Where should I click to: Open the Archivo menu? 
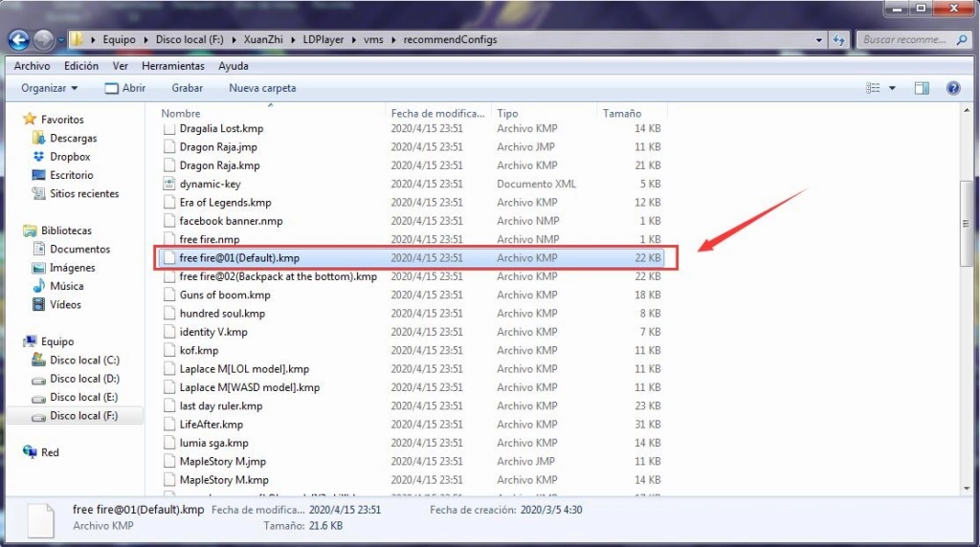pos(32,66)
